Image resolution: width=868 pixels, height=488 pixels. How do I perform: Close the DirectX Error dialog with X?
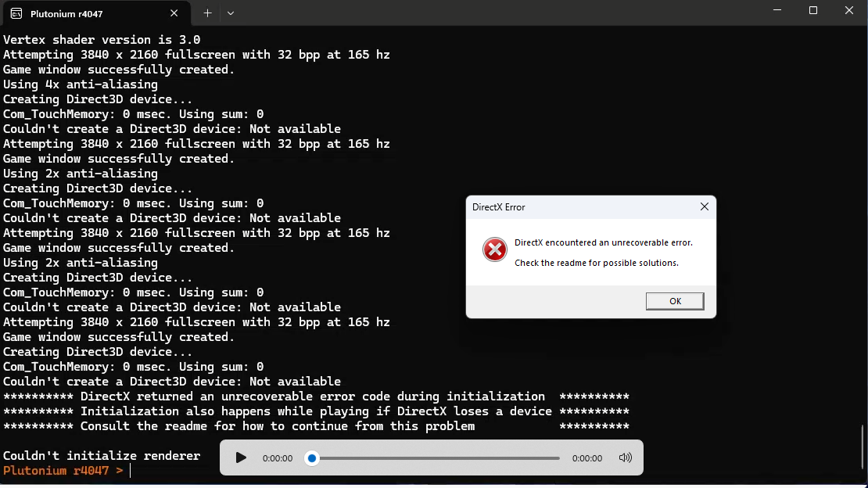(x=704, y=206)
